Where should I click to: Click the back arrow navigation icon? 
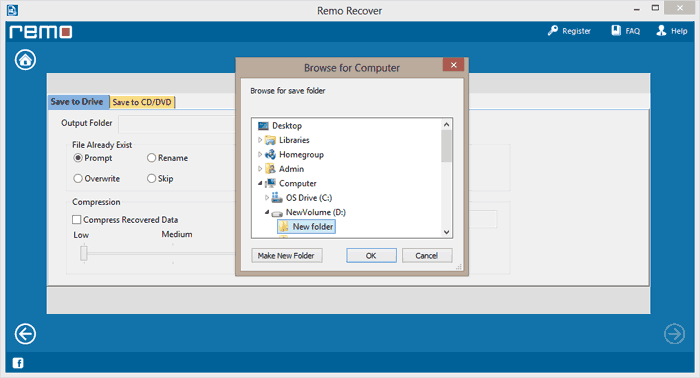pyautogui.click(x=25, y=334)
